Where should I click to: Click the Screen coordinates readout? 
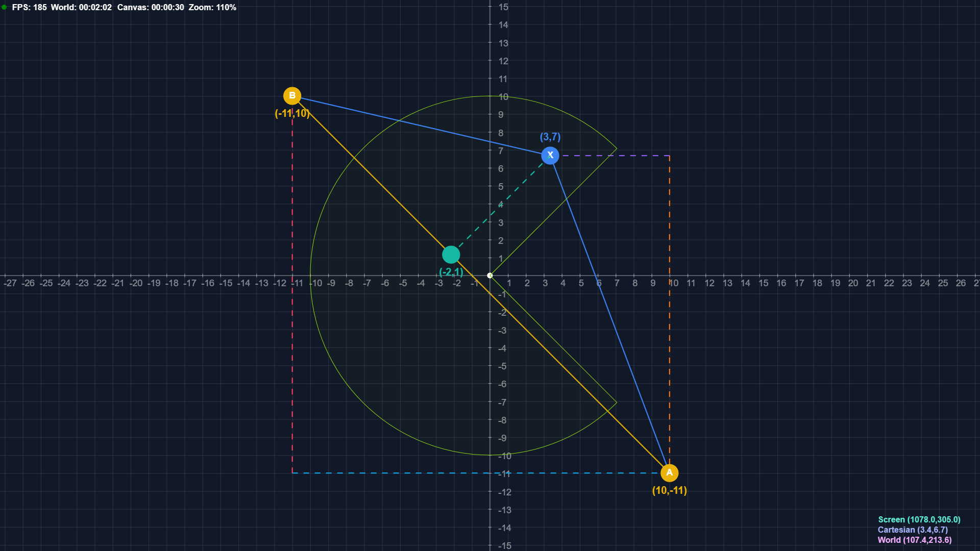(x=919, y=519)
